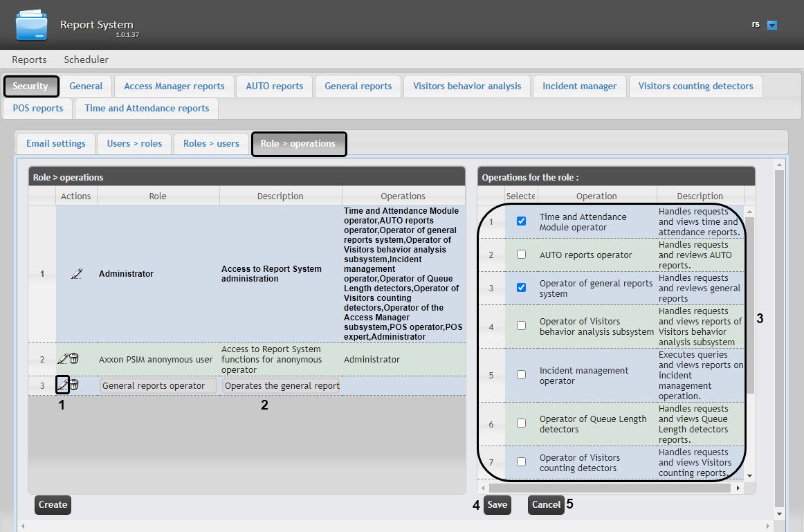Click edit pencil for General reports operator row
804x532 pixels.
coord(63,385)
